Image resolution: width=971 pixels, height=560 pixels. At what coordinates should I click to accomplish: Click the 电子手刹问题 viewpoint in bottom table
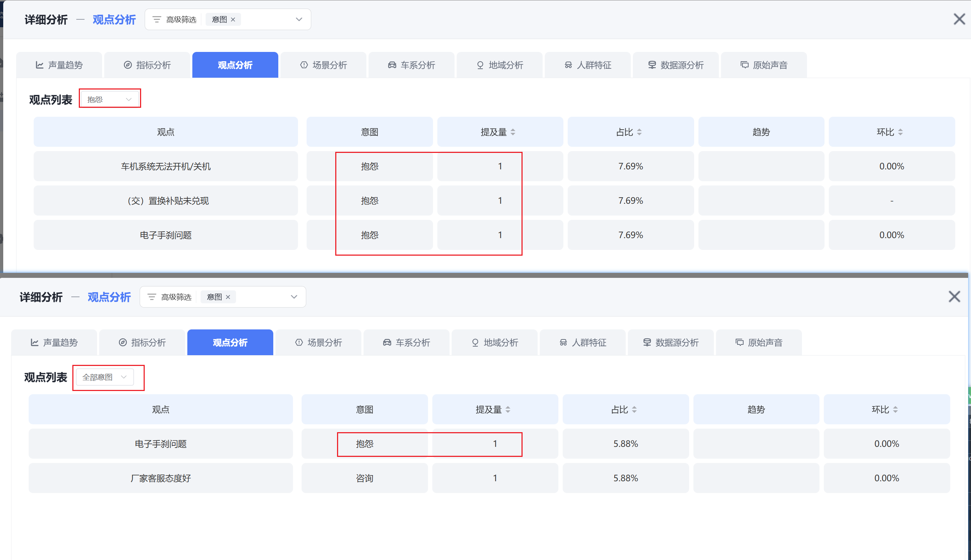(161, 444)
